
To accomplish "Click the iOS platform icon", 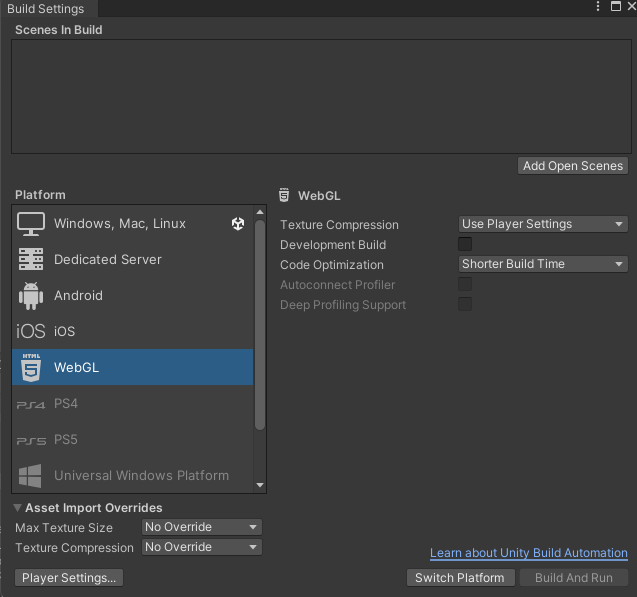I will [x=31, y=331].
